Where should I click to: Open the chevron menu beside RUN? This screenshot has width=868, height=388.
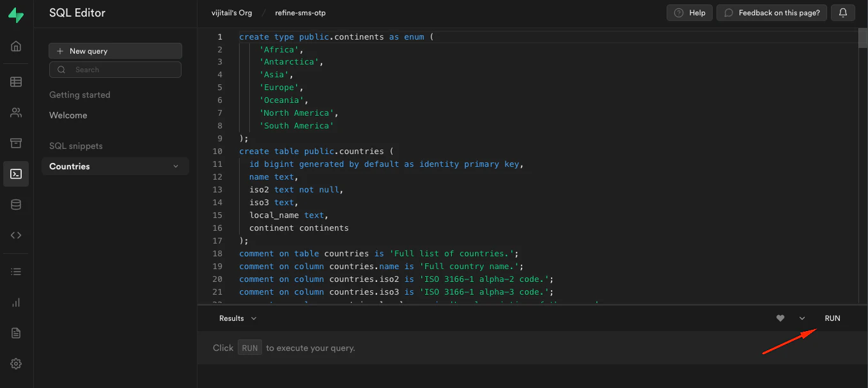click(802, 318)
